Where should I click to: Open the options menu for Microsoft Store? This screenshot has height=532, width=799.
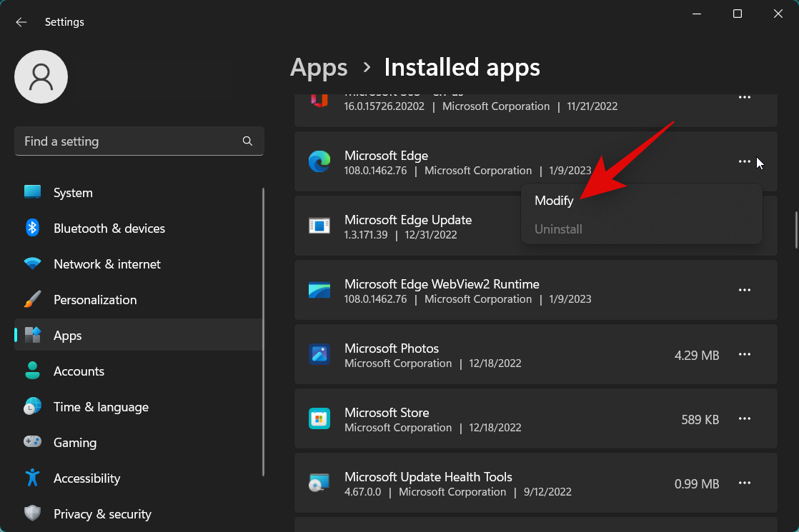click(744, 419)
